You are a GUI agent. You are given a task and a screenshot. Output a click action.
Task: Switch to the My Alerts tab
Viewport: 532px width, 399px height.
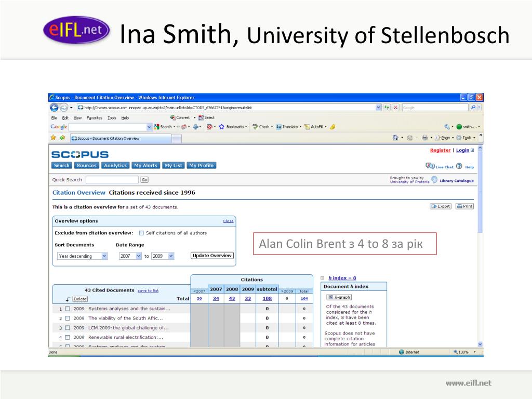[x=145, y=166]
